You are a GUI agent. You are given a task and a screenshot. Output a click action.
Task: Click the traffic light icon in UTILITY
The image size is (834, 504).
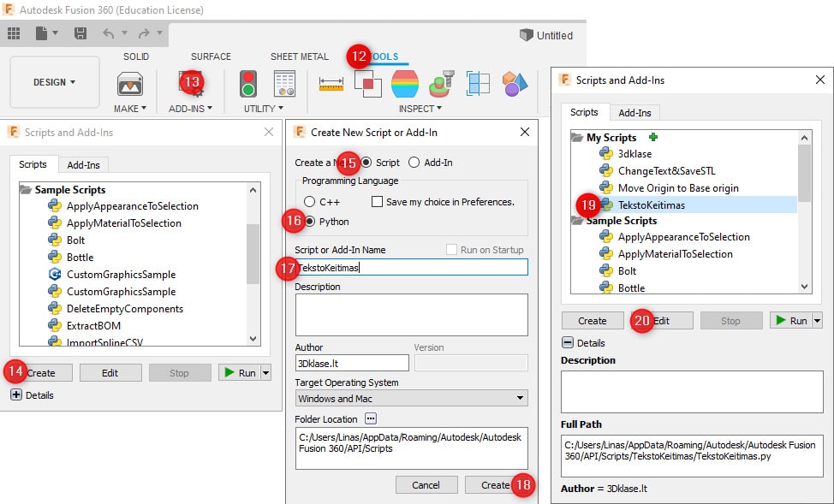point(247,84)
